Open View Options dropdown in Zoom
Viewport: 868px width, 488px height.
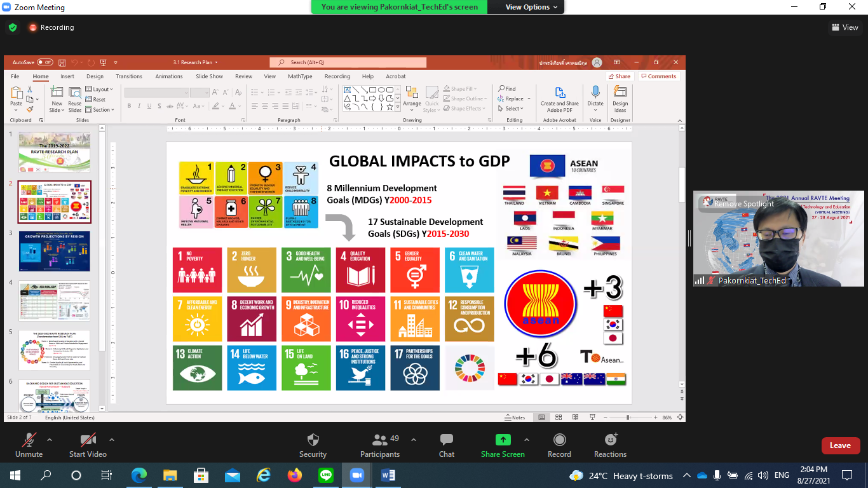(532, 7)
